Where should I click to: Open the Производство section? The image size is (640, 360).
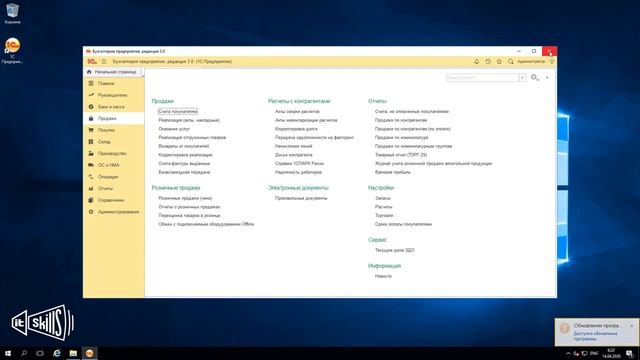pos(113,153)
